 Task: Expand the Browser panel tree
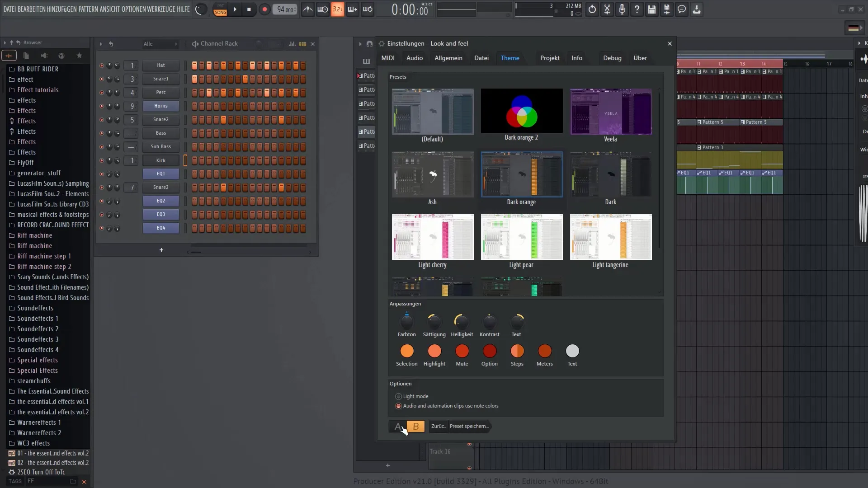click(x=5, y=42)
